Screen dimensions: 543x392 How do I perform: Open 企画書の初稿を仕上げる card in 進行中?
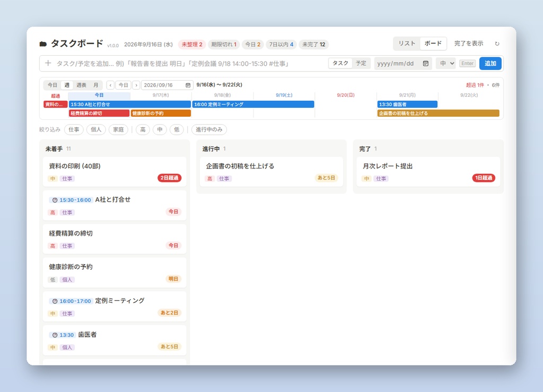tap(271, 172)
